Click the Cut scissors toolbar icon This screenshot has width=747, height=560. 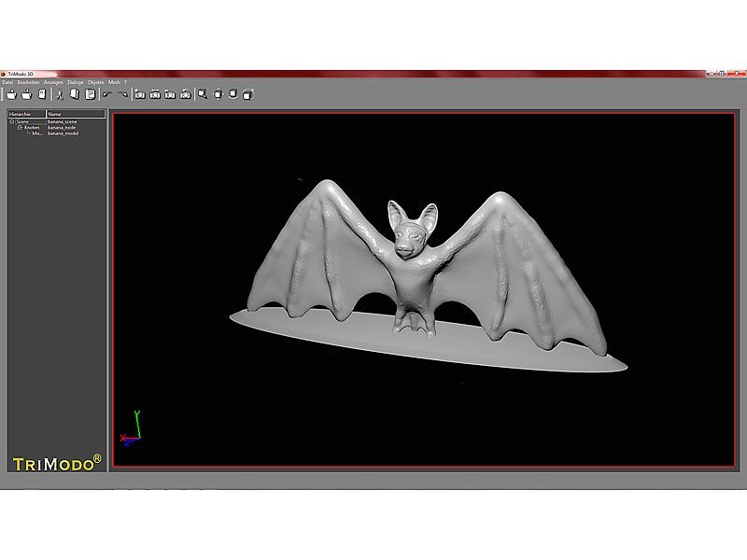58,94
